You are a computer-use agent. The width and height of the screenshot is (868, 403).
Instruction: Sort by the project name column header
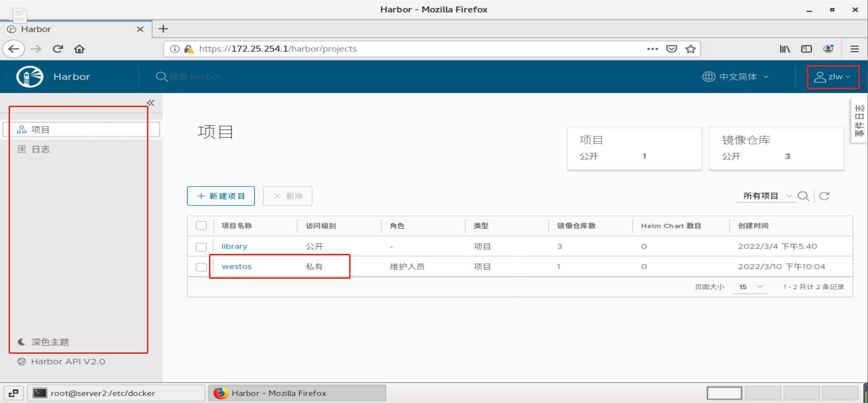(x=237, y=226)
